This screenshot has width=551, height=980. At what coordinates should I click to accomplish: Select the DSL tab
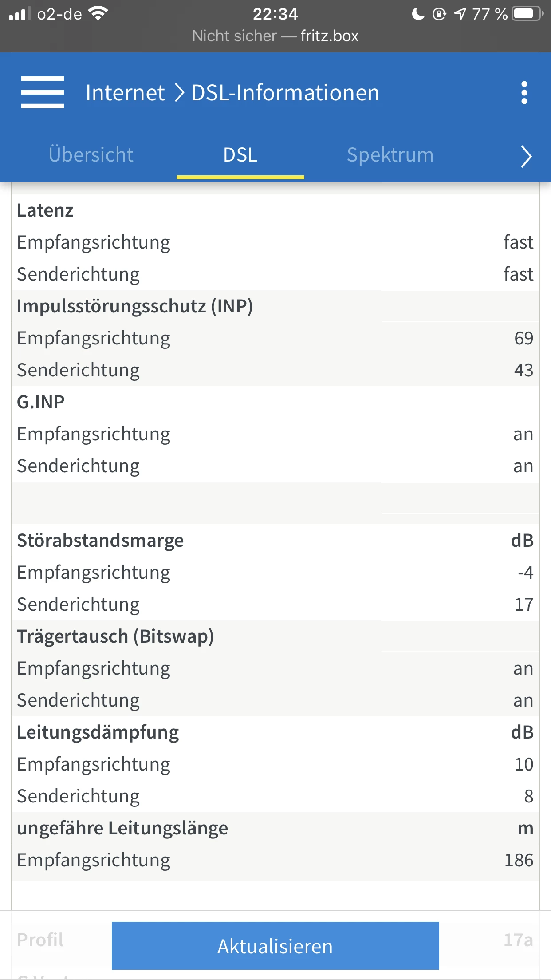[240, 155]
